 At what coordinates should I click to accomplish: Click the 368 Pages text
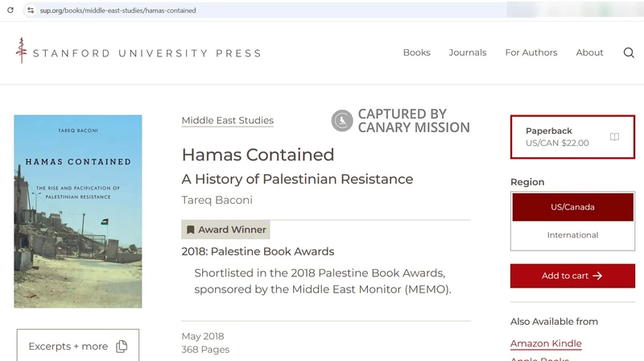pos(205,350)
